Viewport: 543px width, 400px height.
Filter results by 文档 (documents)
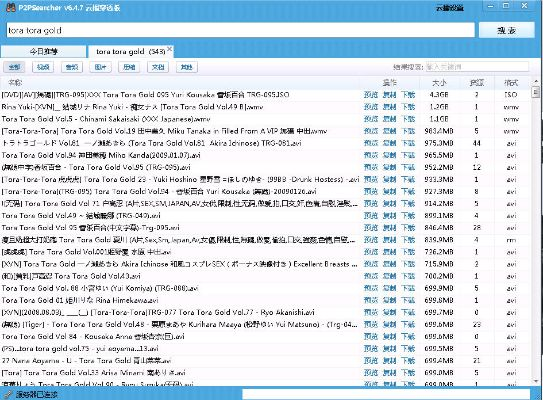click(158, 67)
